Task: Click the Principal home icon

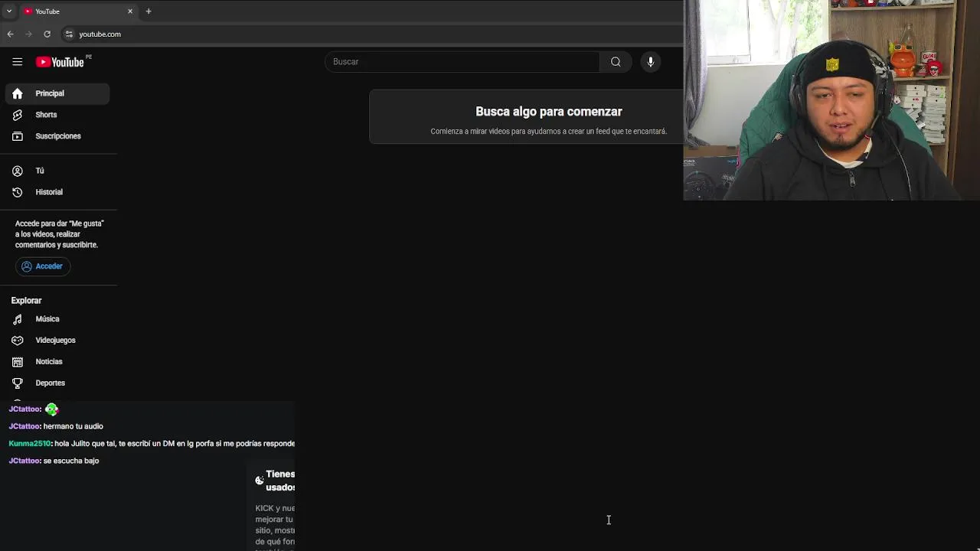Action: (x=18, y=93)
